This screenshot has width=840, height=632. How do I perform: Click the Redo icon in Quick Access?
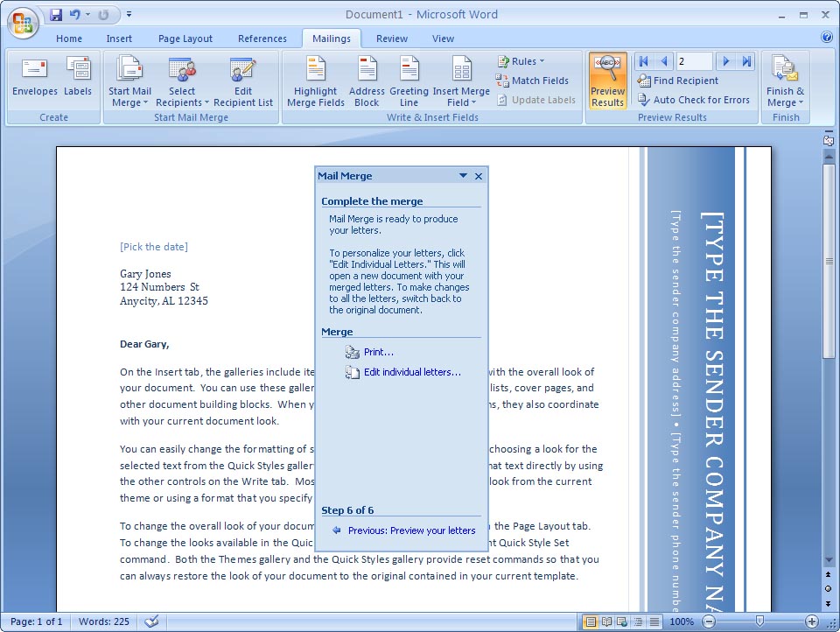click(103, 15)
